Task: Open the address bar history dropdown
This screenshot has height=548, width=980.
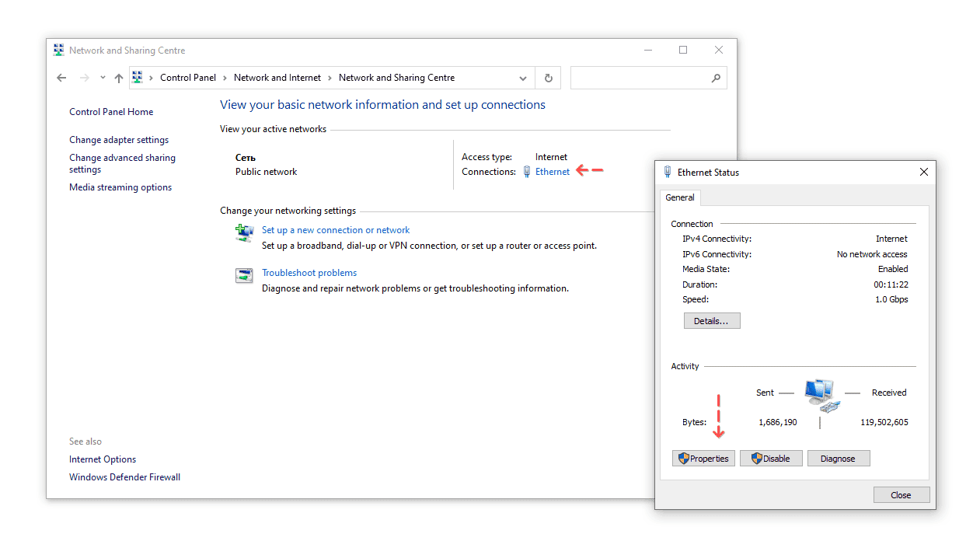Action: [523, 78]
